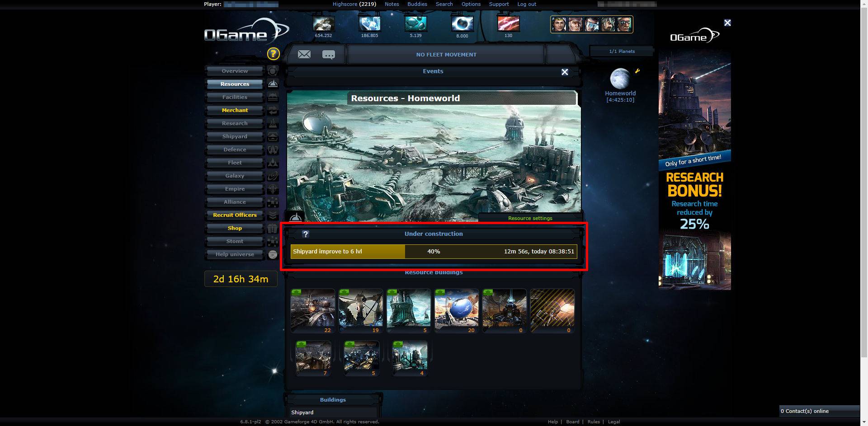Open the Crystal Mine thumbnail at level 19

361,311
